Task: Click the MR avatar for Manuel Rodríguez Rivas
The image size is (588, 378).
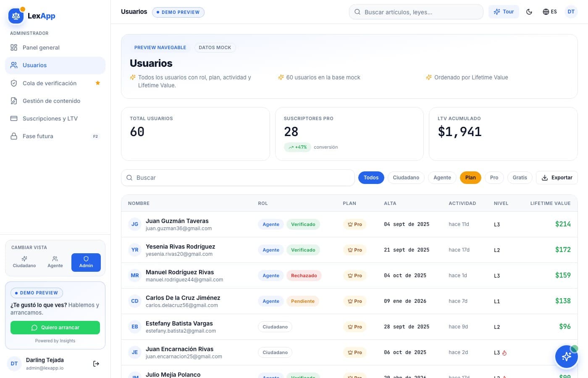Action: 135,276
